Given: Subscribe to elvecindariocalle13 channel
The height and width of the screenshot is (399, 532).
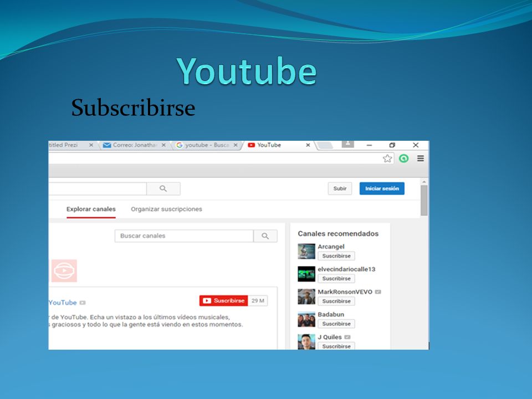Looking at the screenshot, I should tap(336, 279).
